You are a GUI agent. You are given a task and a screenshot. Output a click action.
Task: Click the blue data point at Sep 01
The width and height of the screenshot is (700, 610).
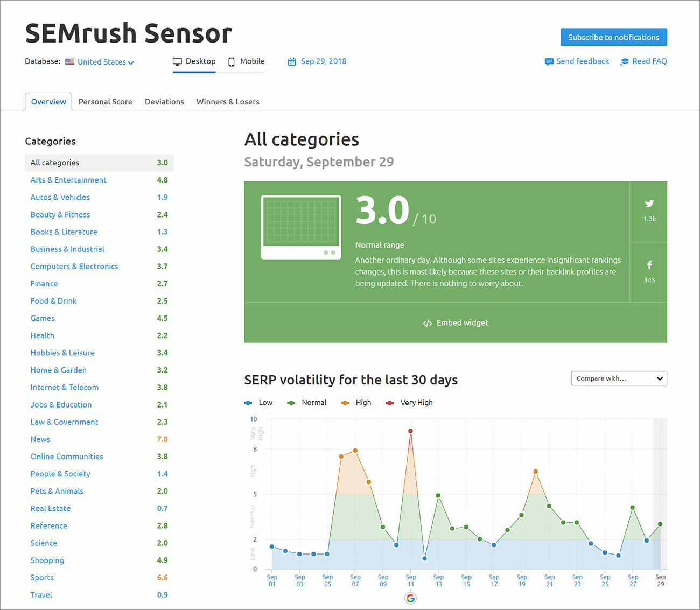pos(272,546)
